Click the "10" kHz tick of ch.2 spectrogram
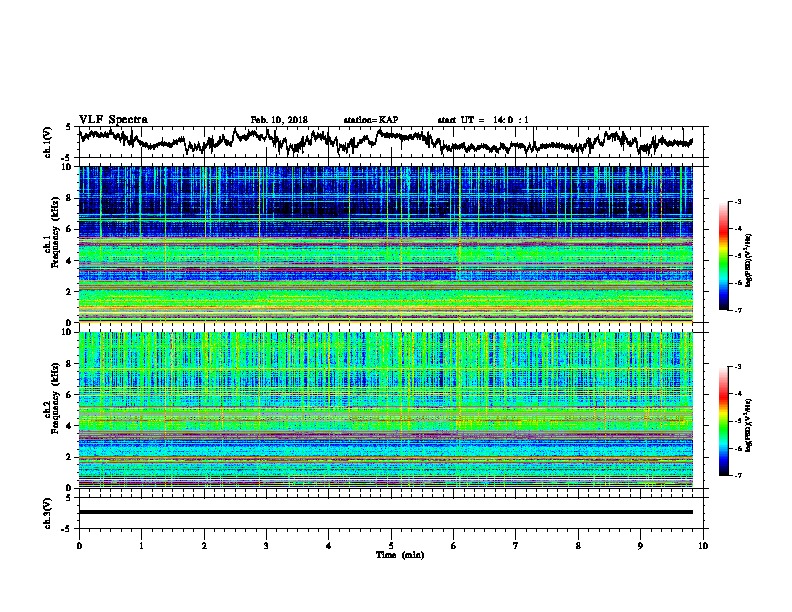This screenshot has height=612, width=792. 68,332
